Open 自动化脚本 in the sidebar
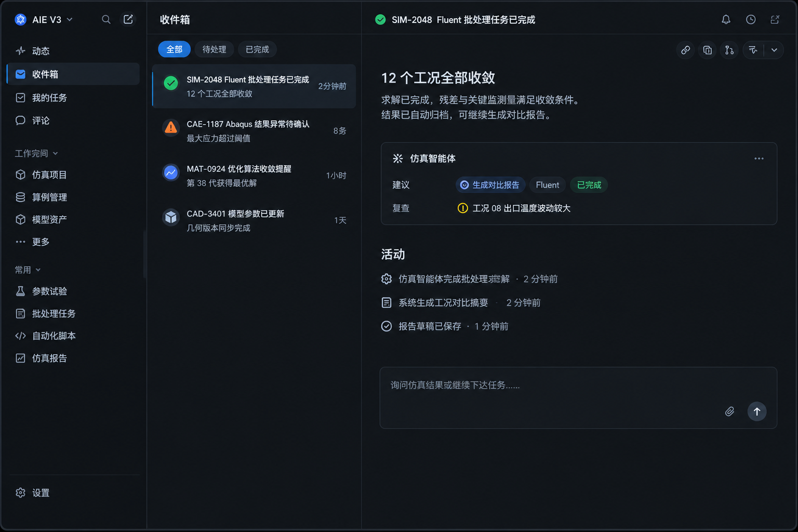 click(73, 336)
